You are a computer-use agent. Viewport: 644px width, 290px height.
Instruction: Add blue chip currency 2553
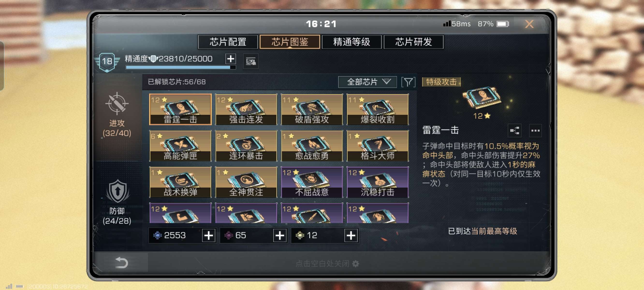[209, 235]
